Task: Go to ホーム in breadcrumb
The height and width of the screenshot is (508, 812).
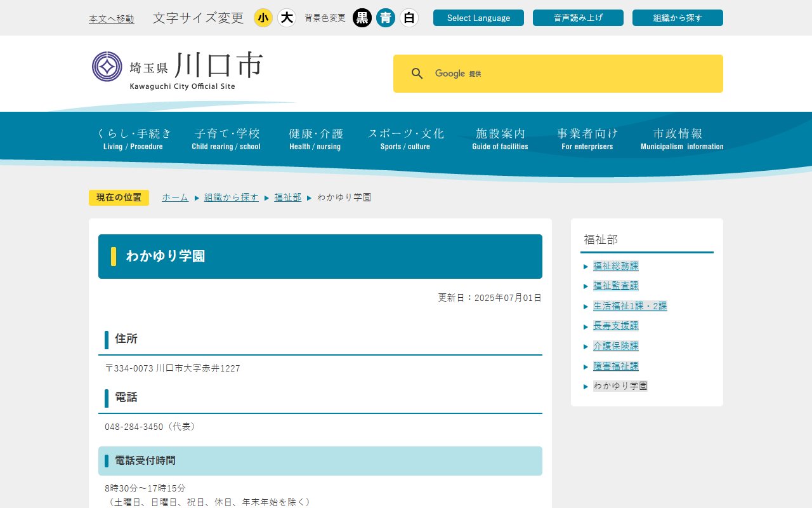Action: (175, 197)
